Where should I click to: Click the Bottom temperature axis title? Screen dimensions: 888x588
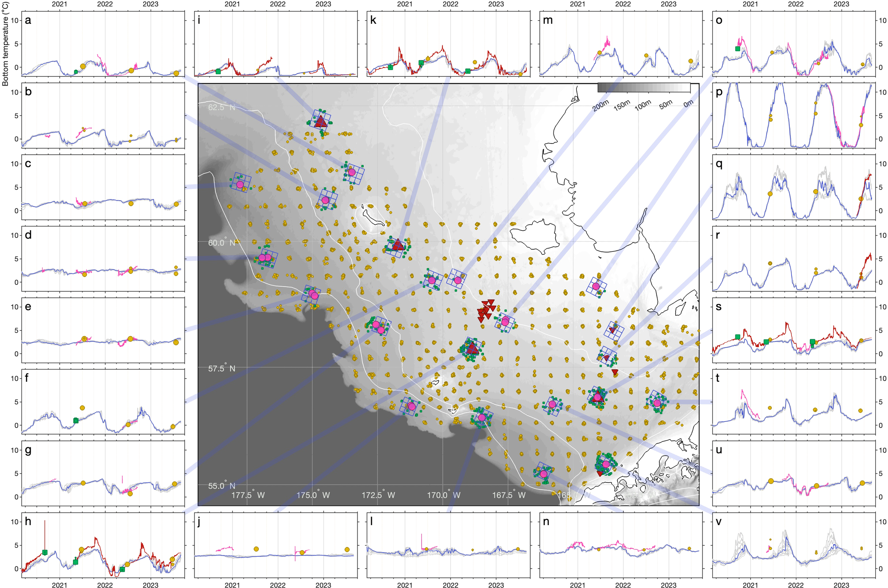[x=5, y=44]
